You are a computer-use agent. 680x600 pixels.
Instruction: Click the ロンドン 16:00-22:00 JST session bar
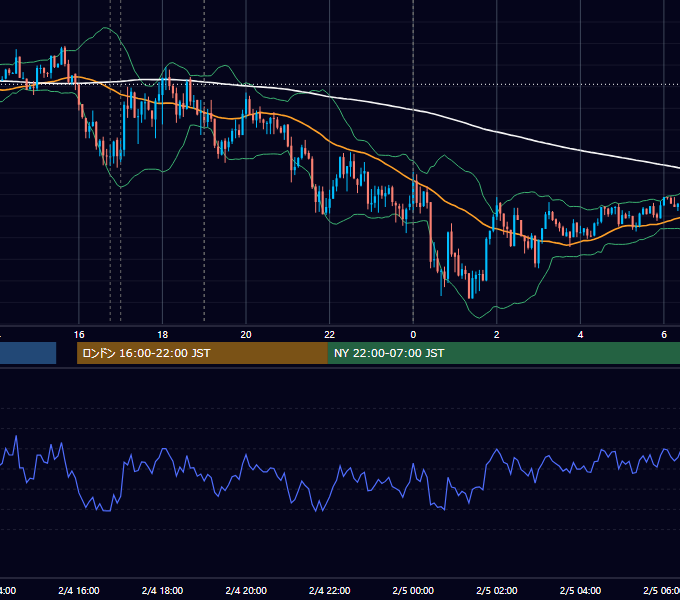(202, 353)
